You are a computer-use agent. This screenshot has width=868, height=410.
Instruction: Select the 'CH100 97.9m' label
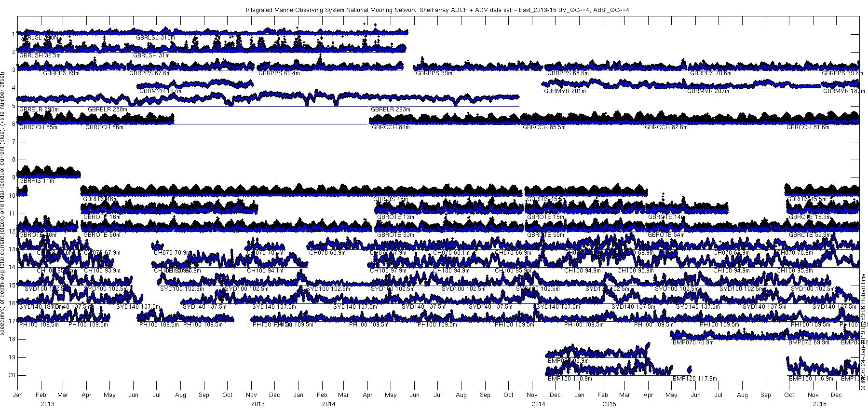click(x=388, y=271)
